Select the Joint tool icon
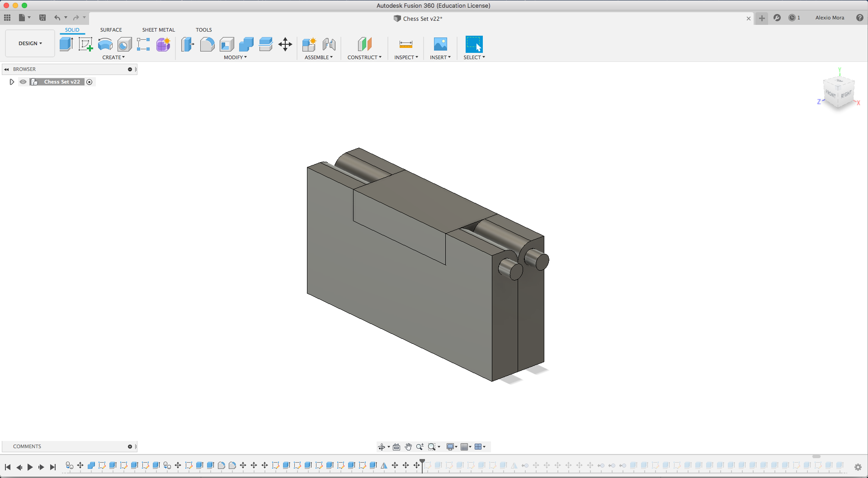 (329, 44)
